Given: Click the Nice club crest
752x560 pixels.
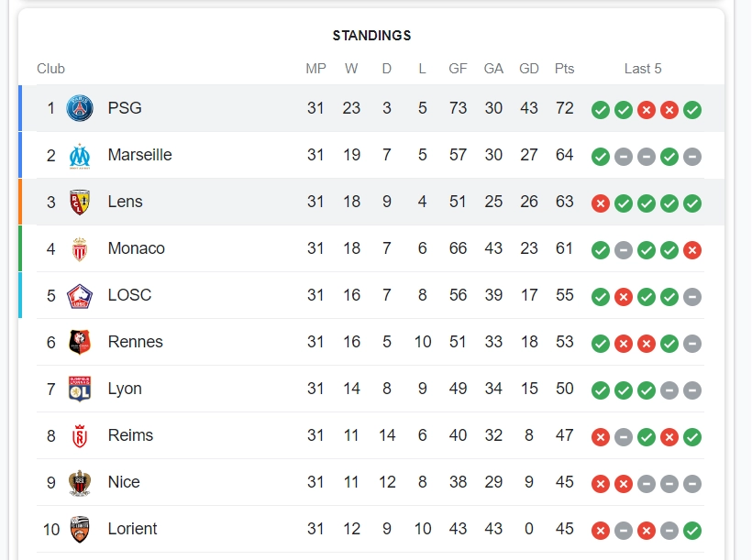Looking at the screenshot, I should coord(80,483).
